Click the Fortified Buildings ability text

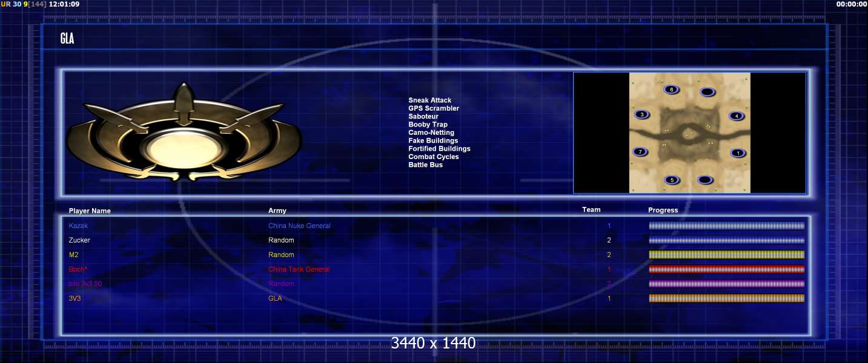click(x=439, y=148)
